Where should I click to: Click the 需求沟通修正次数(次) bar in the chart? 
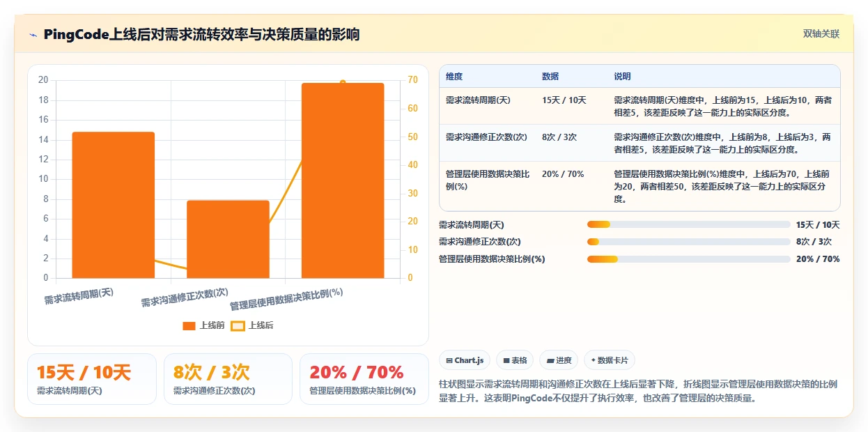(x=228, y=239)
